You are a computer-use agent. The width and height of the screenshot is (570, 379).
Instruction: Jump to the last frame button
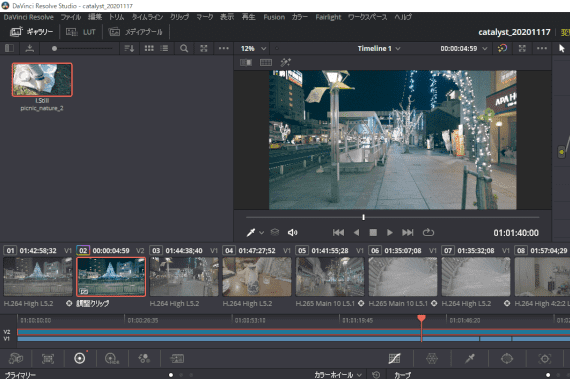tap(408, 233)
